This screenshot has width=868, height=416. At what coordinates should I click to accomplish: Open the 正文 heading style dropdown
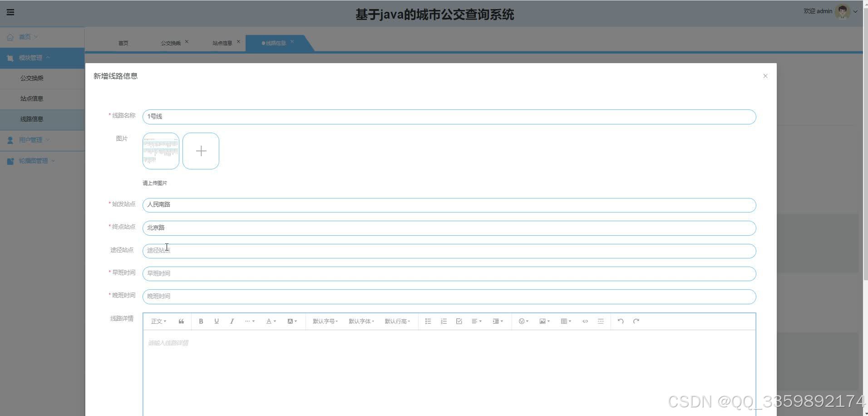158,321
